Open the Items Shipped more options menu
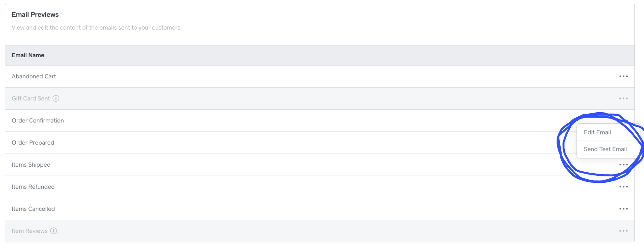Viewport: 644px width, 250px height. (x=623, y=165)
